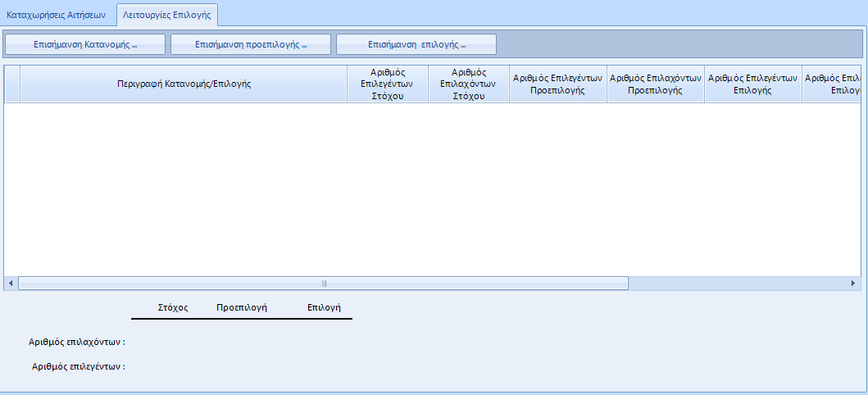Click the grid's row selector corner cell
This screenshot has width=868, height=395.
click(x=11, y=84)
